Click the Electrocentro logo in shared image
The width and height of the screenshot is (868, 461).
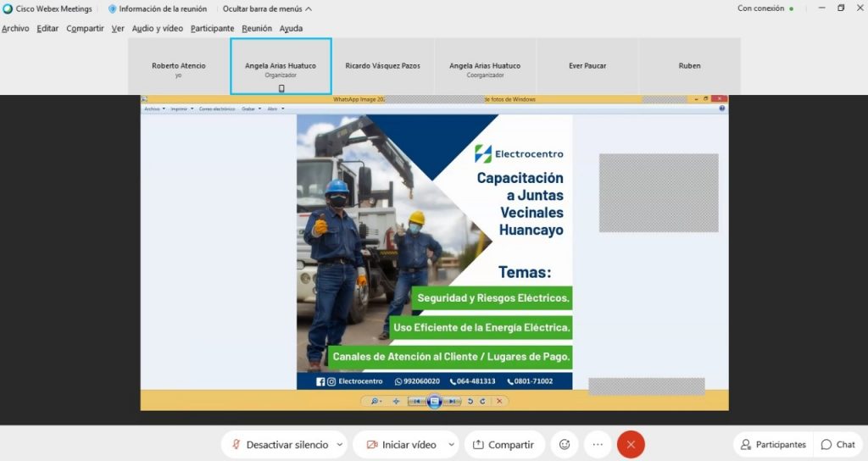click(x=519, y=154)
